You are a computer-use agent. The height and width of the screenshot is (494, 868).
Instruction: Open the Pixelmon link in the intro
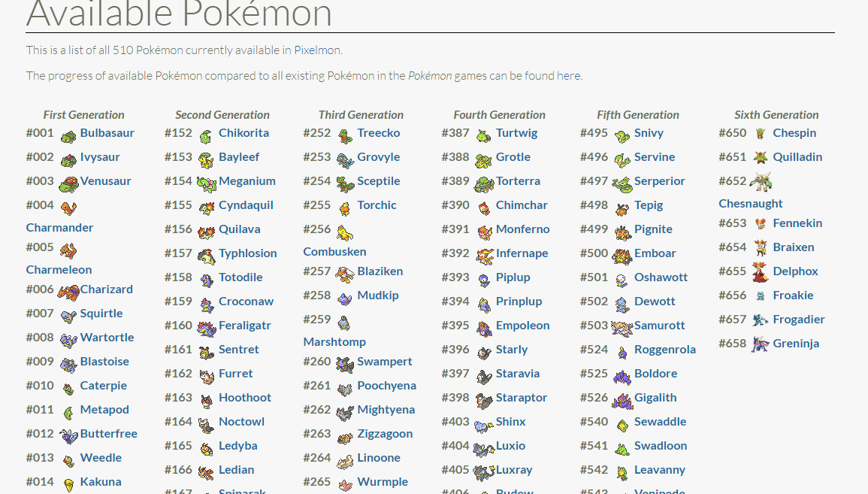click(x=317, y=50)
